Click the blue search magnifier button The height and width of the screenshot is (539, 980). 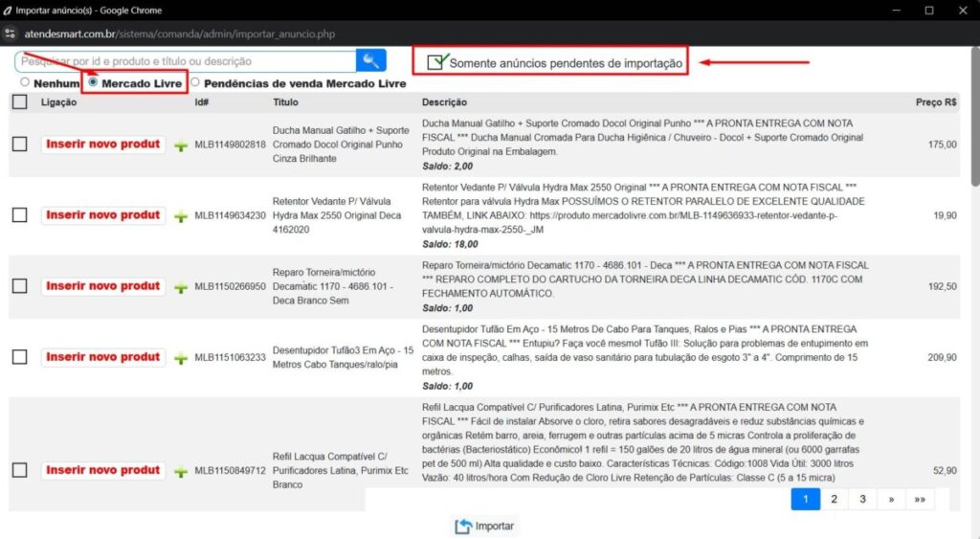coord(370,60)
